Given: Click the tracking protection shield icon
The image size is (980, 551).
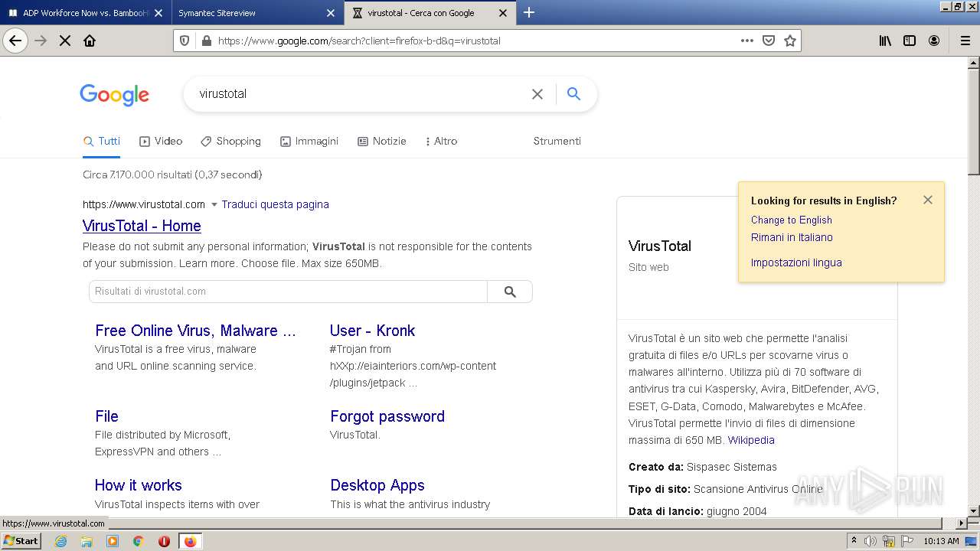Looking at the screenshot, I should tap(185, 41).
